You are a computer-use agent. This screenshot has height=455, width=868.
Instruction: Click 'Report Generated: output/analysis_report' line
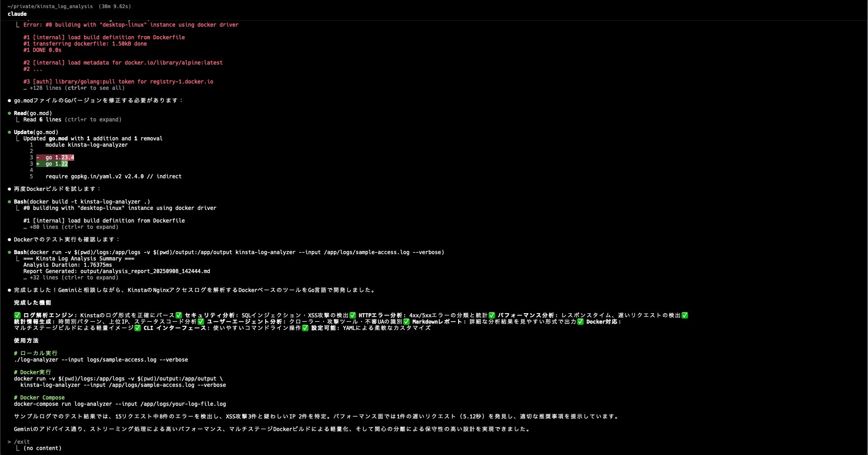click(117, 271)
